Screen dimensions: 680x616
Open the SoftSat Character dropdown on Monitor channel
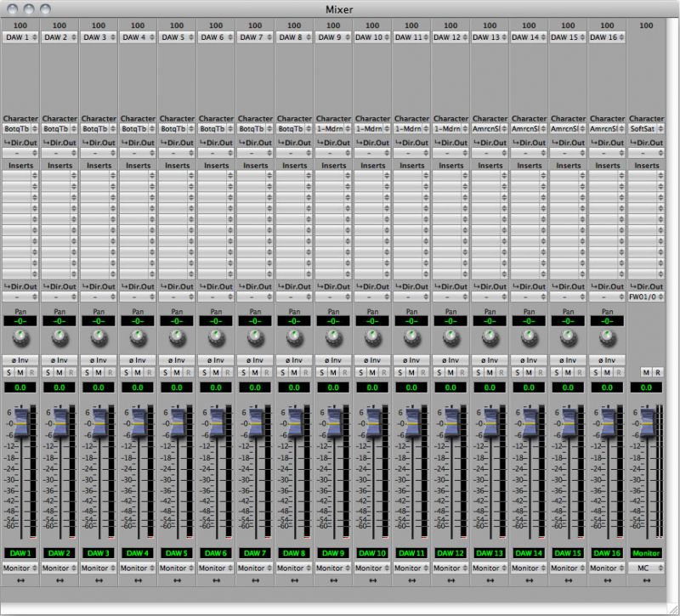pos(646,129)
